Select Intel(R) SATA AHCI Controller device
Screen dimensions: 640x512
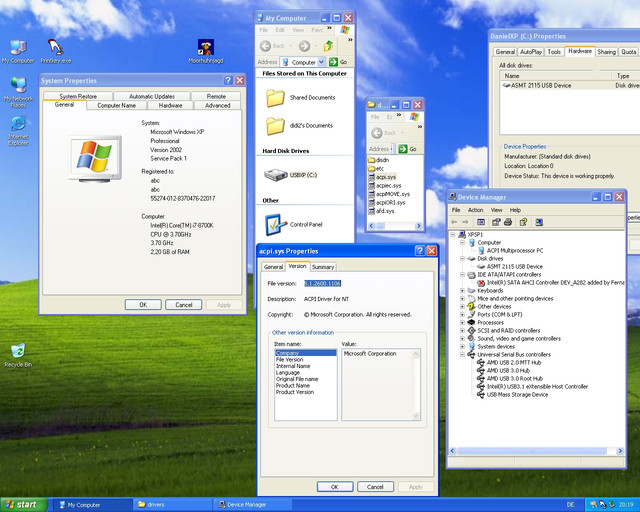click(x=551, y=283)
